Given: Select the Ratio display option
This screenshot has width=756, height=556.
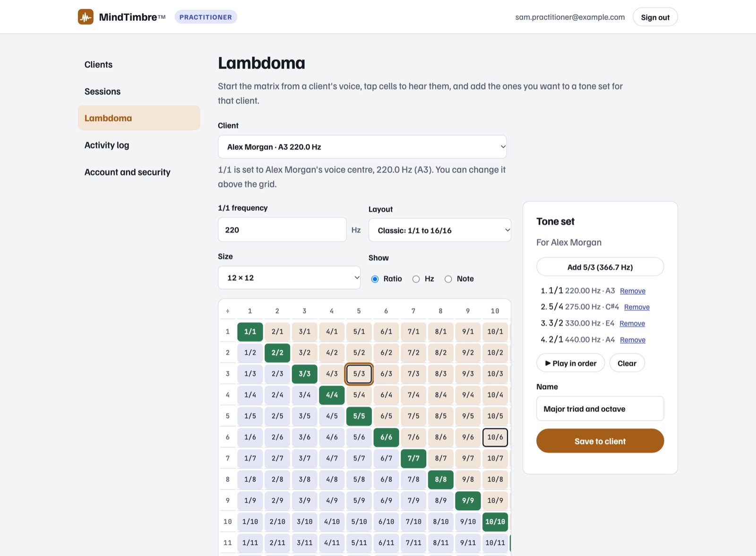Looking at the screenshot, I should (375, 279).
